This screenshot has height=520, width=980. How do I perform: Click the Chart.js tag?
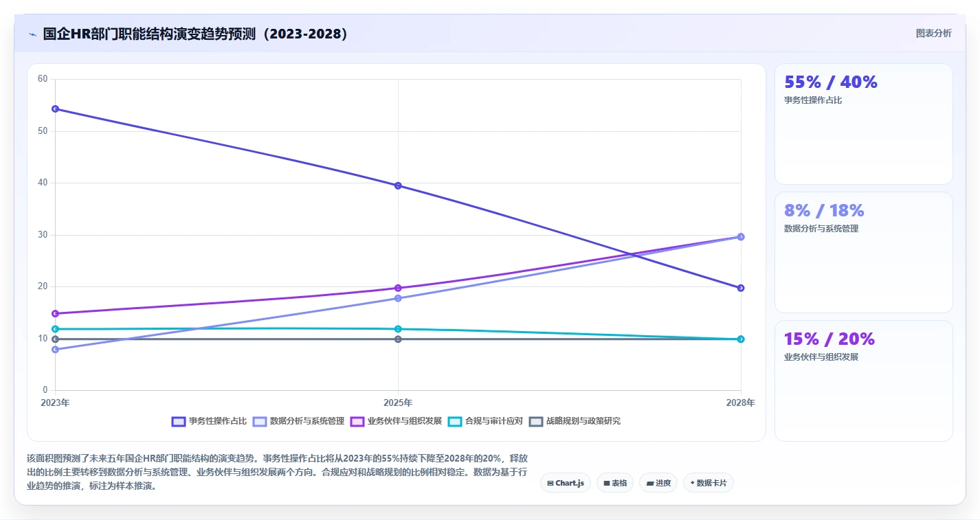(x=566, y=483)
